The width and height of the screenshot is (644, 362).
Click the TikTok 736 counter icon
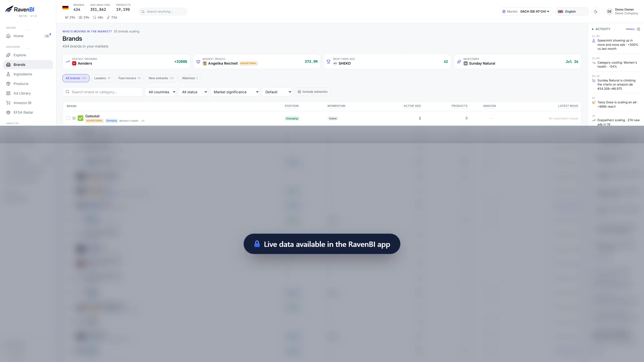click(108, 18)
